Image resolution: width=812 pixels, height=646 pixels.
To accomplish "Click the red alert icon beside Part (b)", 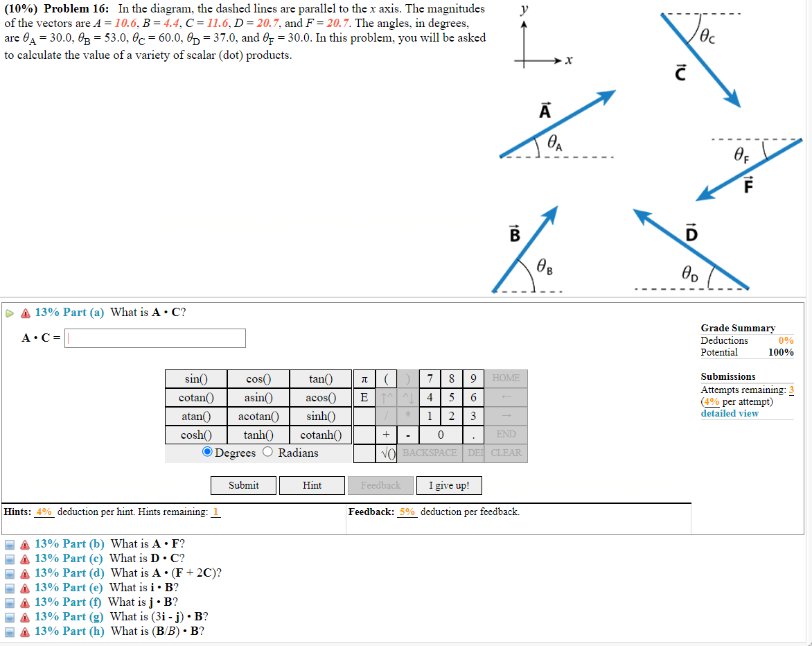I will click(x=25, y=544).
